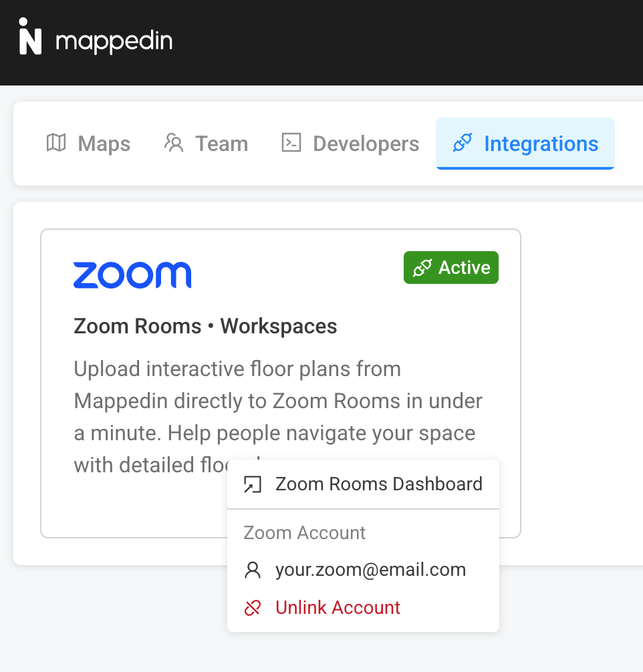Image resolution: width=643 pixels, height=672 pixels.
Task: Click the mappedin wordmark in the header
Action: (x=114, y=39)
